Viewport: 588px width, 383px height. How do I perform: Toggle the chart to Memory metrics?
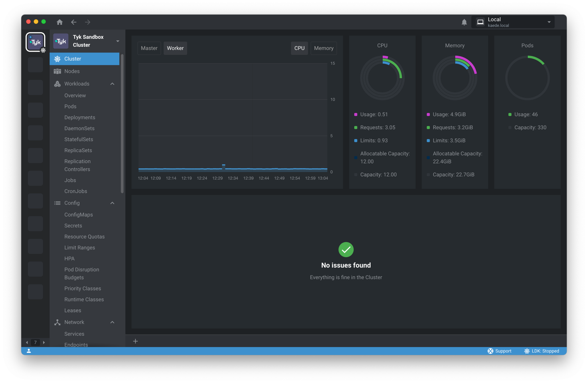[324, 48]
